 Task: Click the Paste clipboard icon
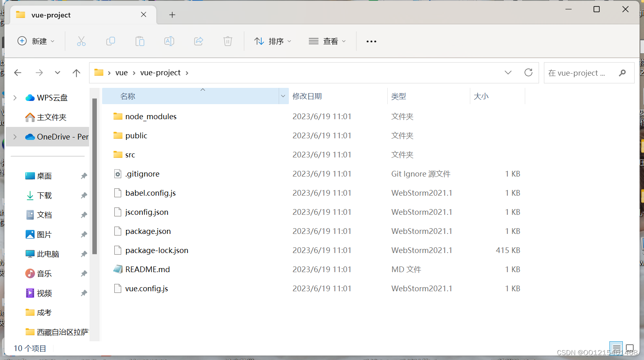140,41
